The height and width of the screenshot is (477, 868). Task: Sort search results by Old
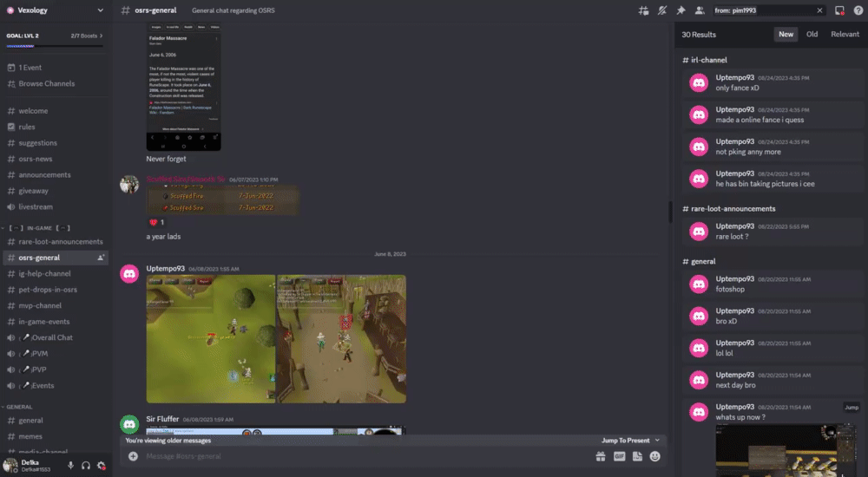(812, 35)
